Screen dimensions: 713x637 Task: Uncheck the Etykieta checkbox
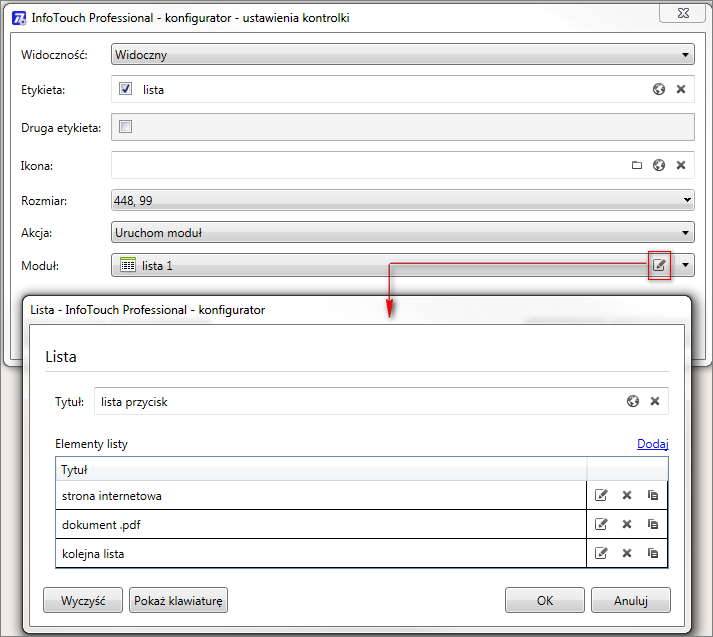[126, 89]
